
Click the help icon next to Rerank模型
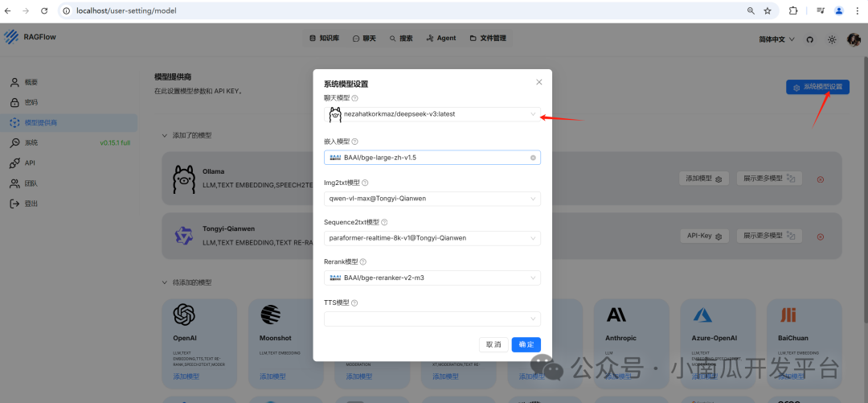tap(363, 261)
